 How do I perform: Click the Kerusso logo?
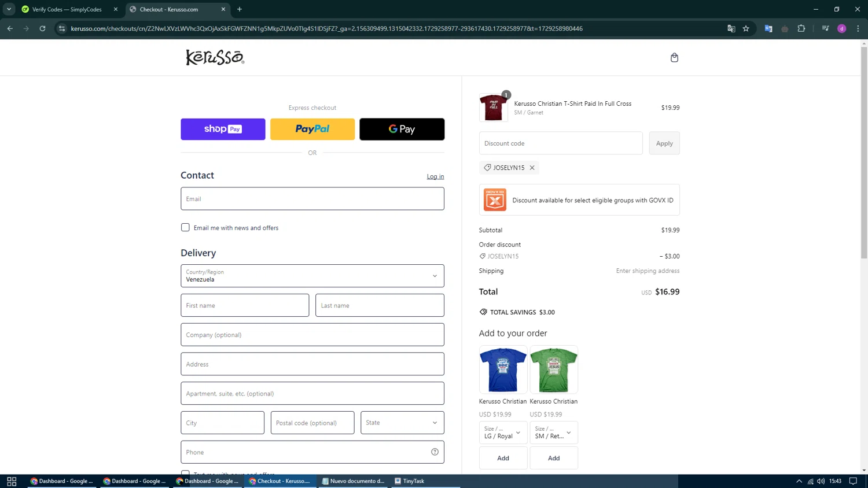(215, 57)
